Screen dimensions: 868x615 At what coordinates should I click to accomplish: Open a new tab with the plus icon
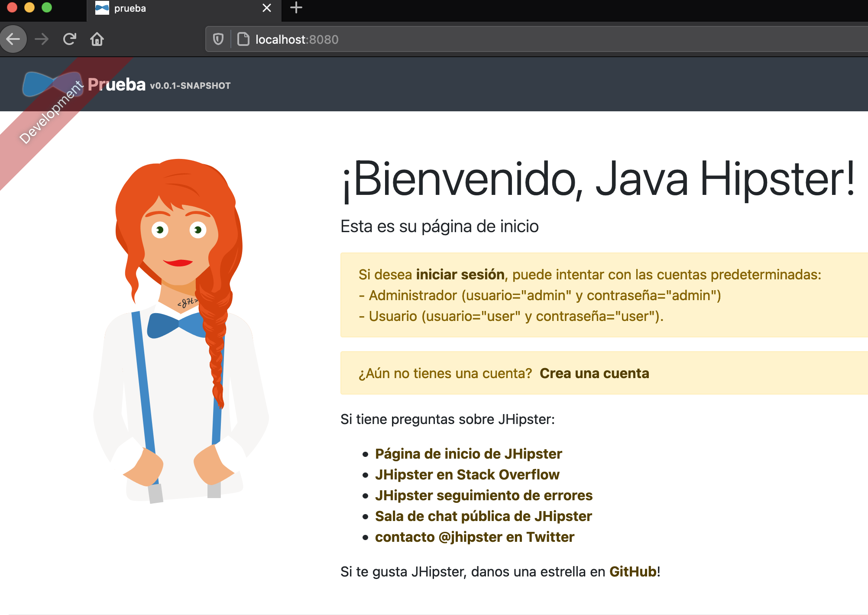(x=296, y=8)
